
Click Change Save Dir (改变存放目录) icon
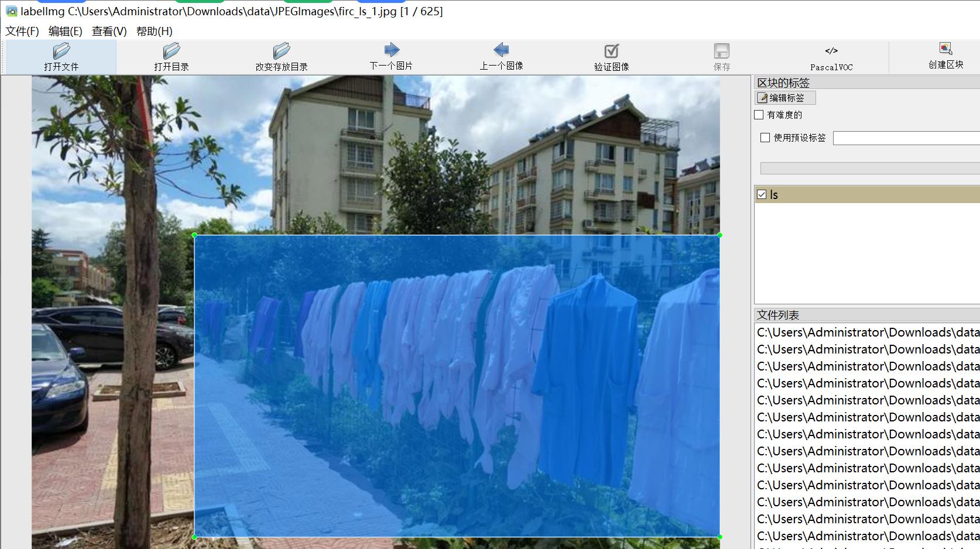point(282,51)
